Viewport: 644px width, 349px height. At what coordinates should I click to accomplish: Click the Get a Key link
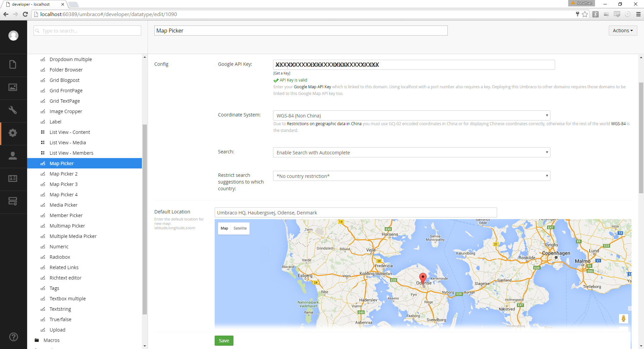point(282,73)
